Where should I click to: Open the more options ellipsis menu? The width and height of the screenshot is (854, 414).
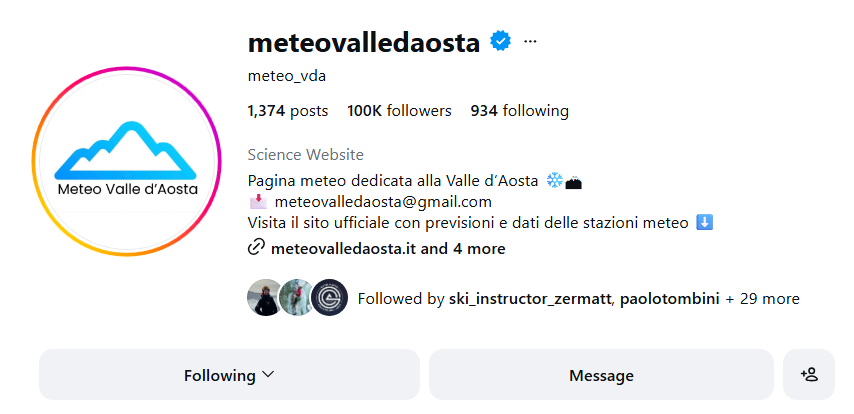point(530,41)
